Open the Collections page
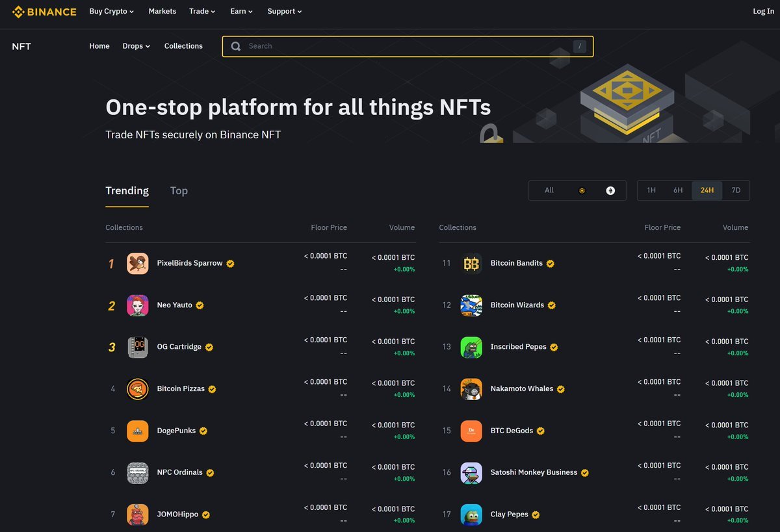 pos(183,46)
